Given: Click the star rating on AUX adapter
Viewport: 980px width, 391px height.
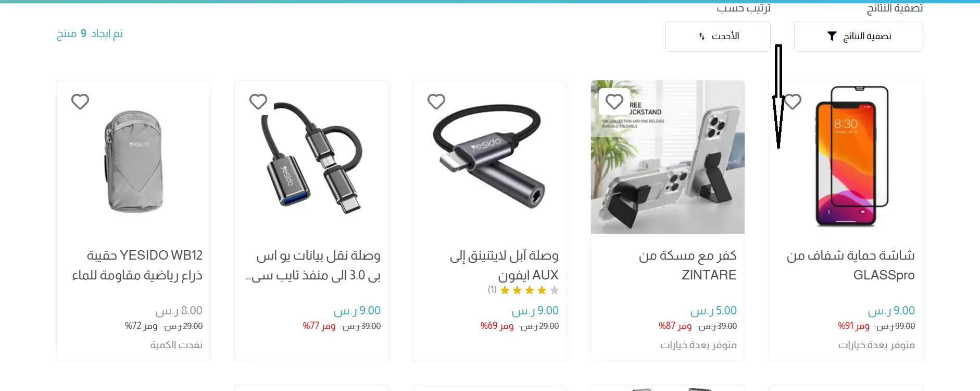Looking at the screenshot, I should (x=529, y=290).
